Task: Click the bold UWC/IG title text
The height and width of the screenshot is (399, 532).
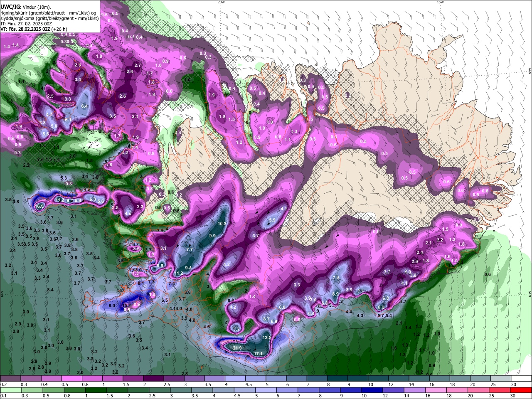Action: pos(9,7)
